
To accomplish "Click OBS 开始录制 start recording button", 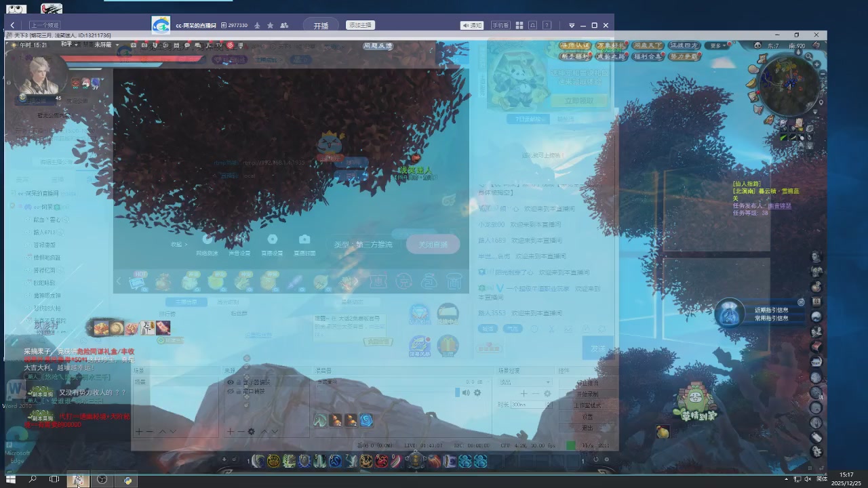I will point(587,394).
